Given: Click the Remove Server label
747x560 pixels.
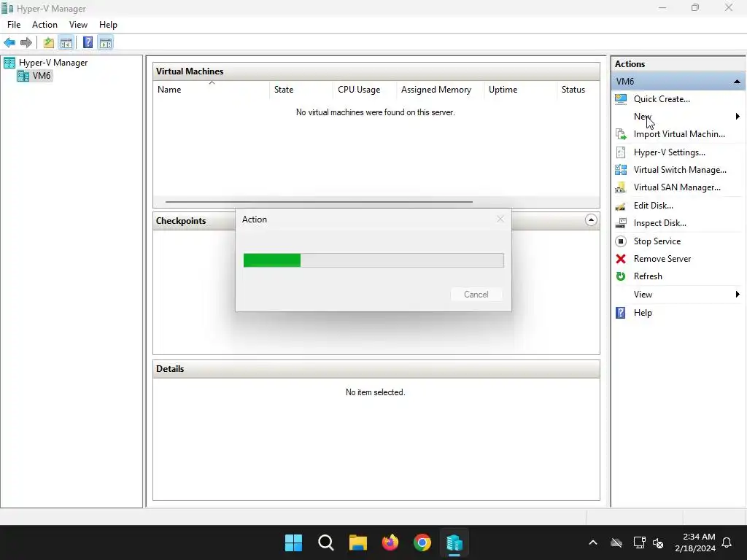Looking at the screenshot, I should (x=662, y=259).
